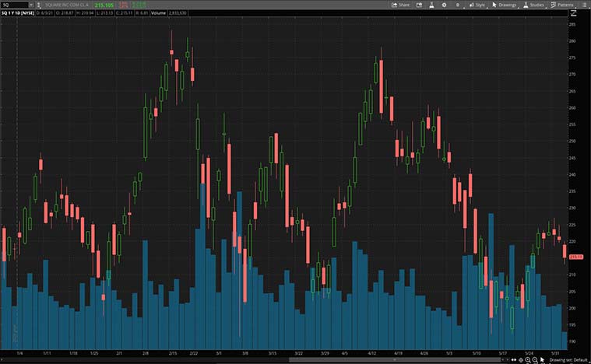Expand the SQ symbol dropdown
The width and height of the screenshot is (591, 364).
30,5
